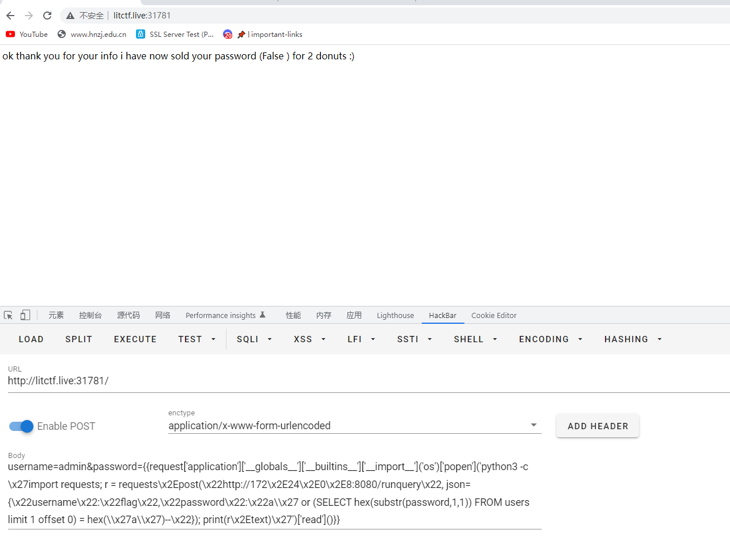
Task: Toggle the device toolbar icon in DevTools
Action: pos(25,315)
